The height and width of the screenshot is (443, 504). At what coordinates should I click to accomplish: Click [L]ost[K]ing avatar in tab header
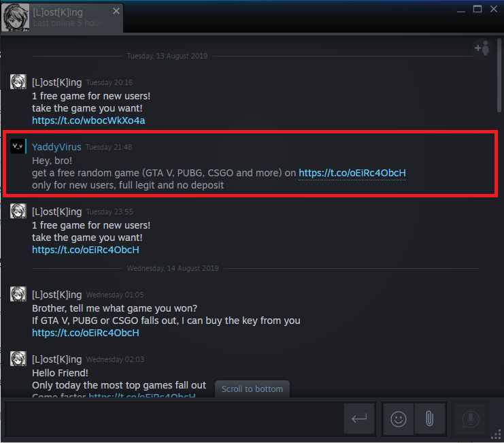16,18
